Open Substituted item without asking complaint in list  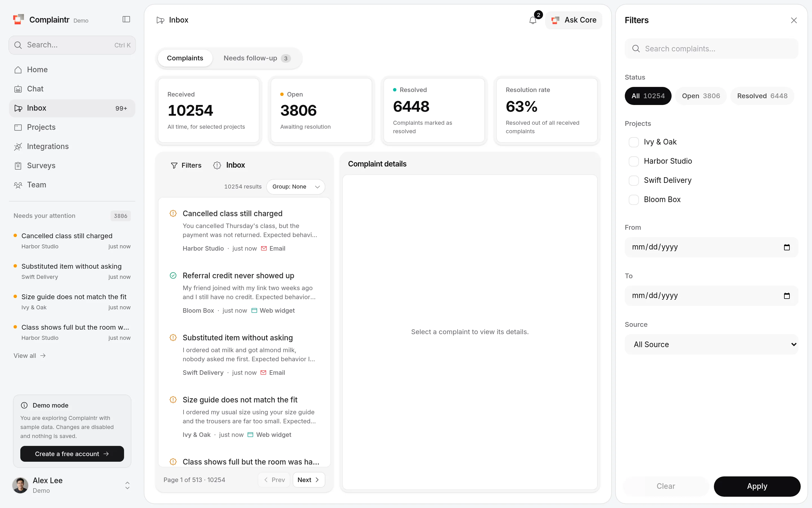(244, 355)
